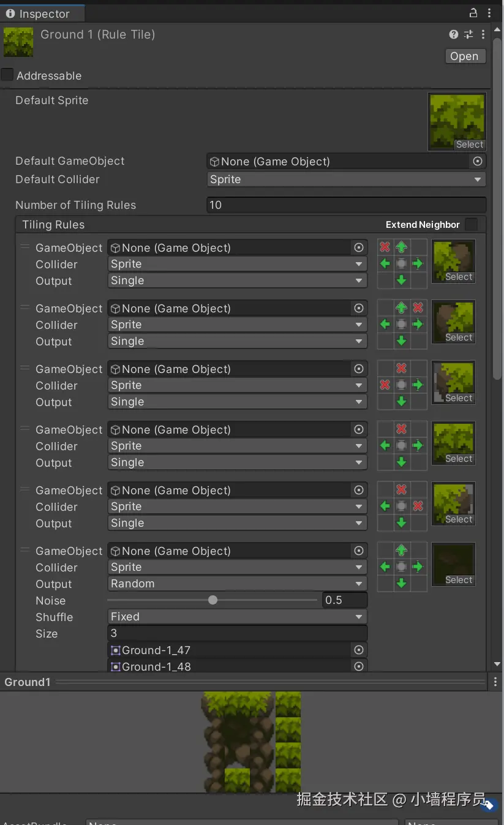Open the Shuffle dropdown set to Fixed
The width and height of the screenshot is (504, 825).
238,617
